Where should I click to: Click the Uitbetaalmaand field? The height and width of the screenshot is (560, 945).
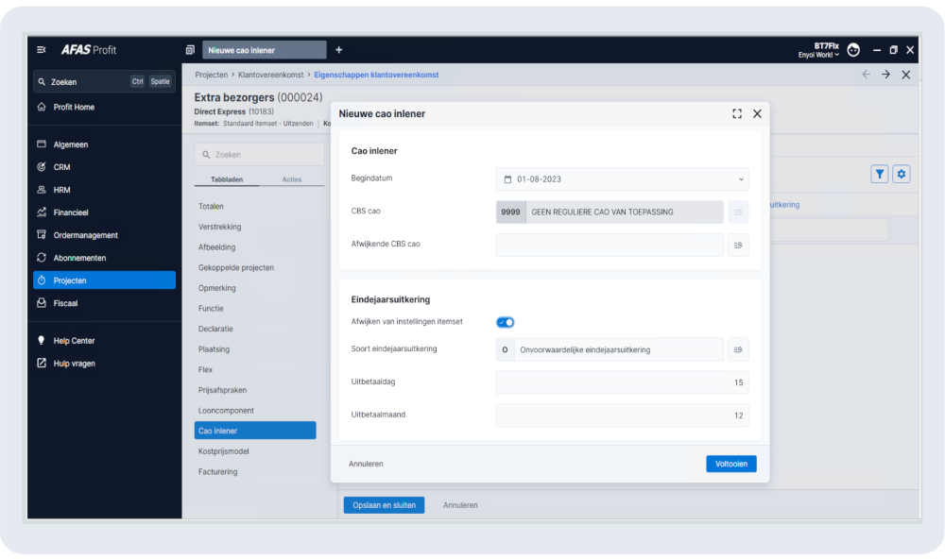tap(622, 416)
